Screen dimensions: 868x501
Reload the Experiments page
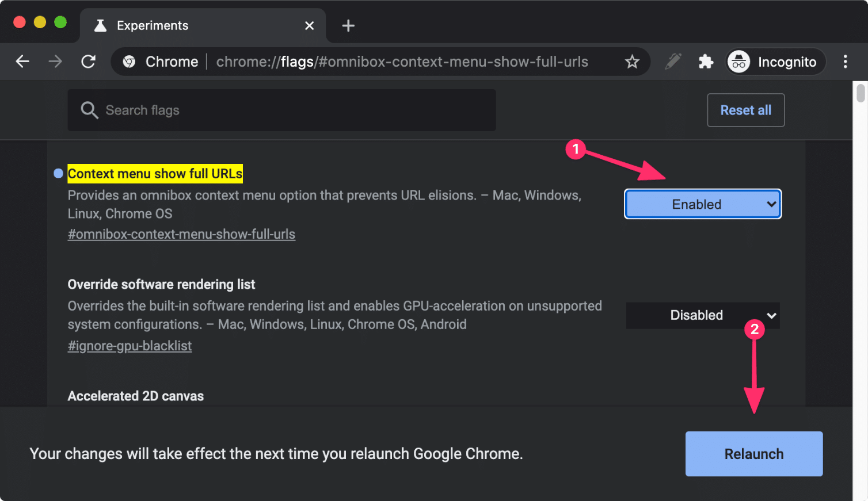(88, 62)
